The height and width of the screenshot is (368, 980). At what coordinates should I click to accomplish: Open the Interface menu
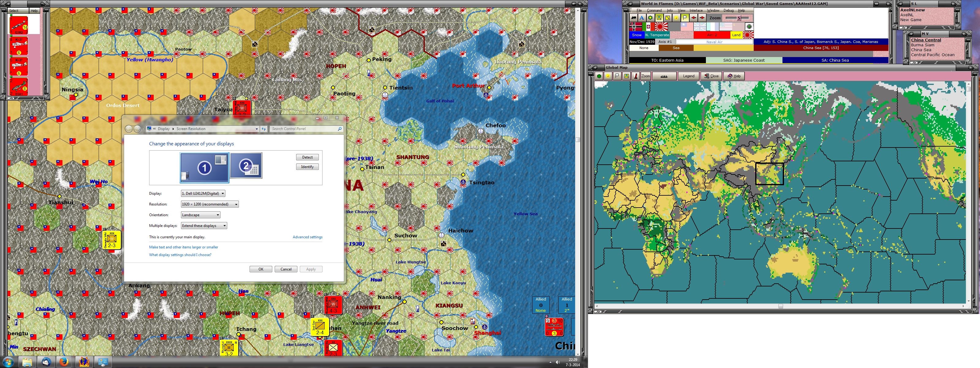(x=696, y=11)
